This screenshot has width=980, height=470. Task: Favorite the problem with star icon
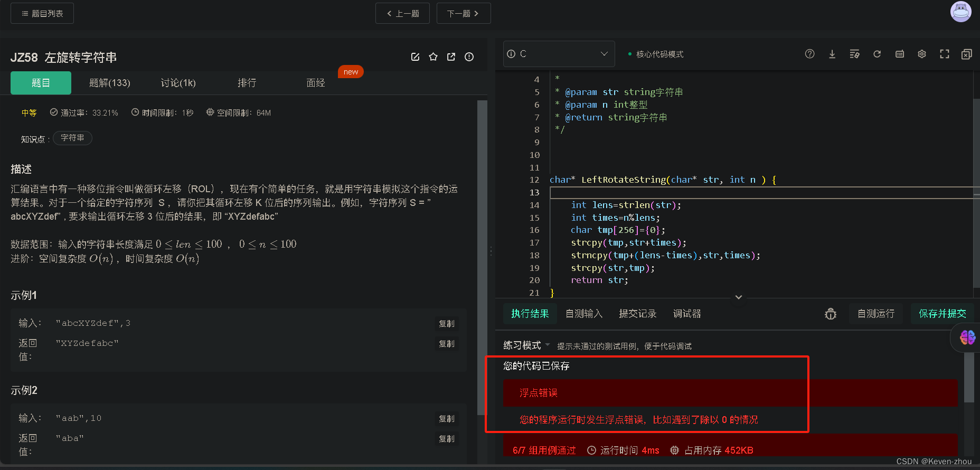[433, 57]
